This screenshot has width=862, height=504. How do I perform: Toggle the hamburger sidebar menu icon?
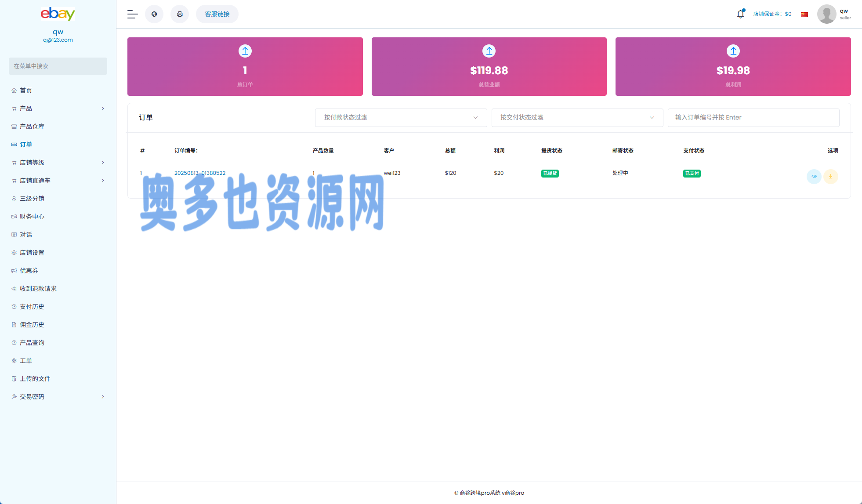click(132, 14)
